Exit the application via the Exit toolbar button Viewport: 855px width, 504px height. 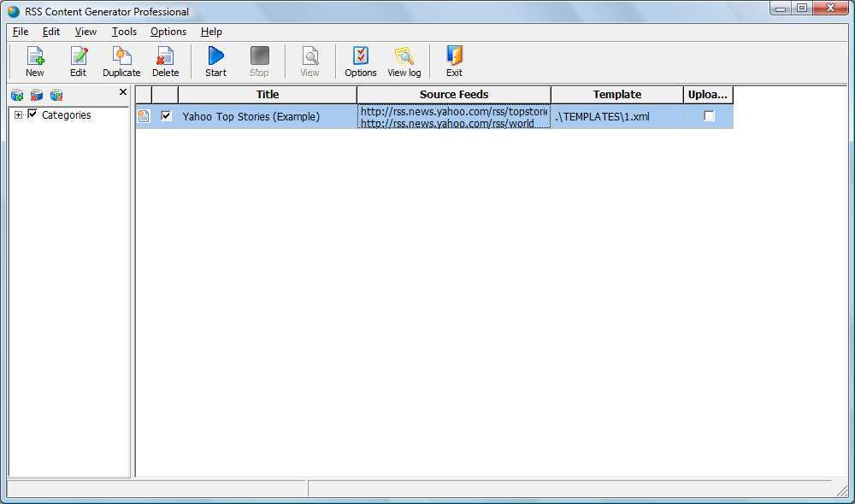coord(453,60)
